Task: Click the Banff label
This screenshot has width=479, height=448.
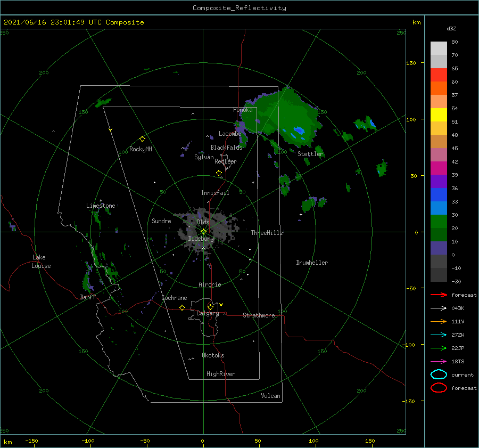Action: tap(88, 297)
